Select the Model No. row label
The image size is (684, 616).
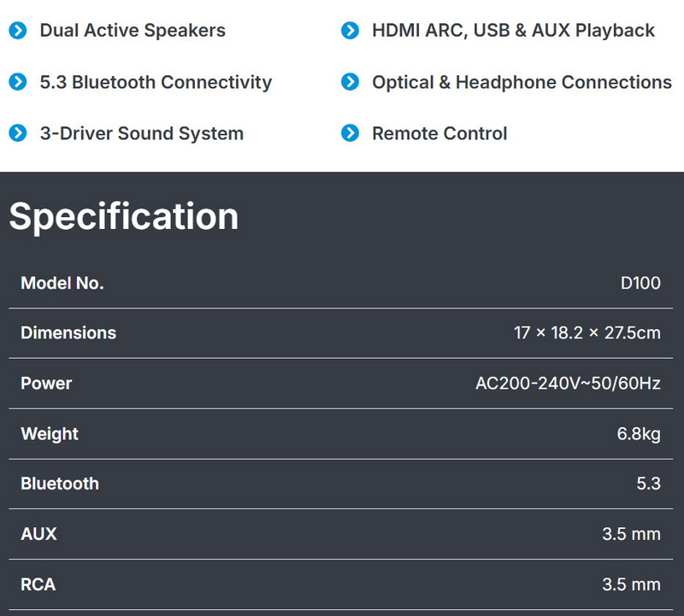pos(62,283)
